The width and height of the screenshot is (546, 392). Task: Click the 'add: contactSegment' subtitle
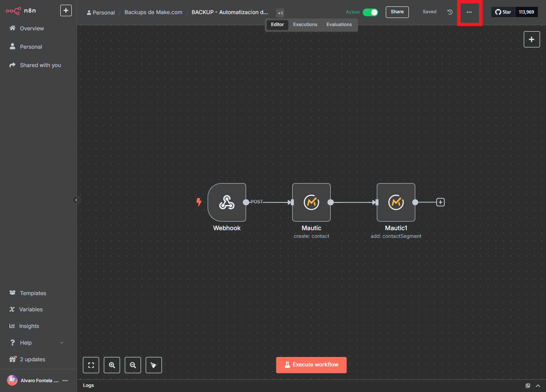pyautogui.click(x=396, y=236)
